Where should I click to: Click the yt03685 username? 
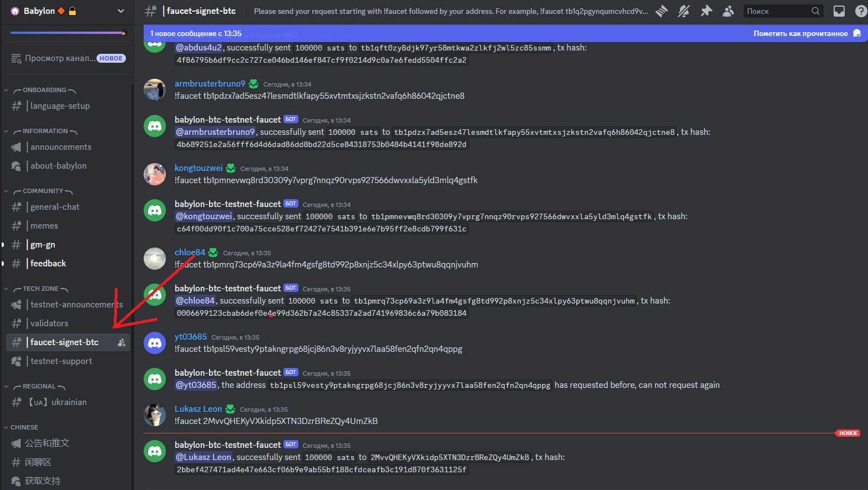pyautogui.click(x=191, y=337)
